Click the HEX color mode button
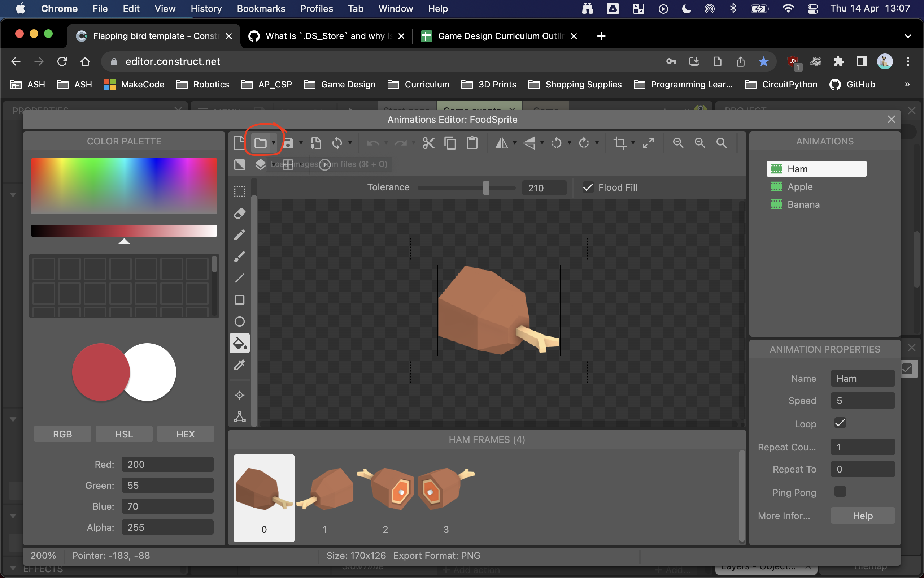Image resolution: width=924 pixels, height=578 pixels. 186,434
